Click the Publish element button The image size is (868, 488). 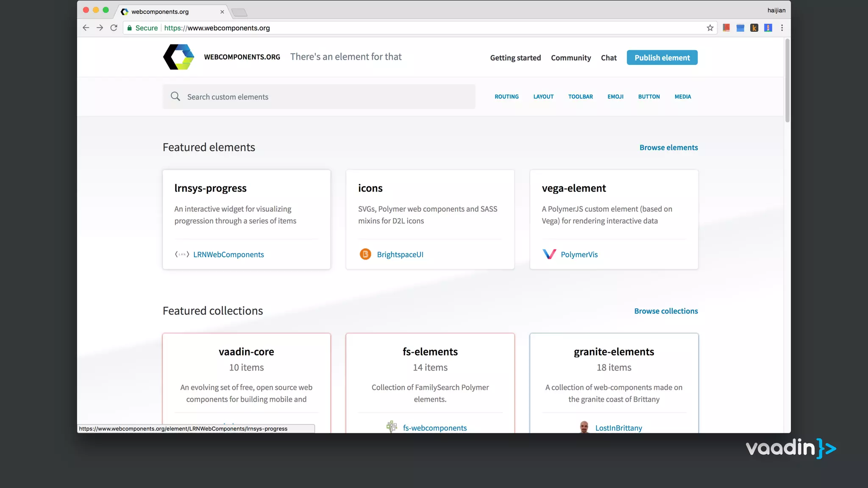pyautogui.click(x=662, y=58)
